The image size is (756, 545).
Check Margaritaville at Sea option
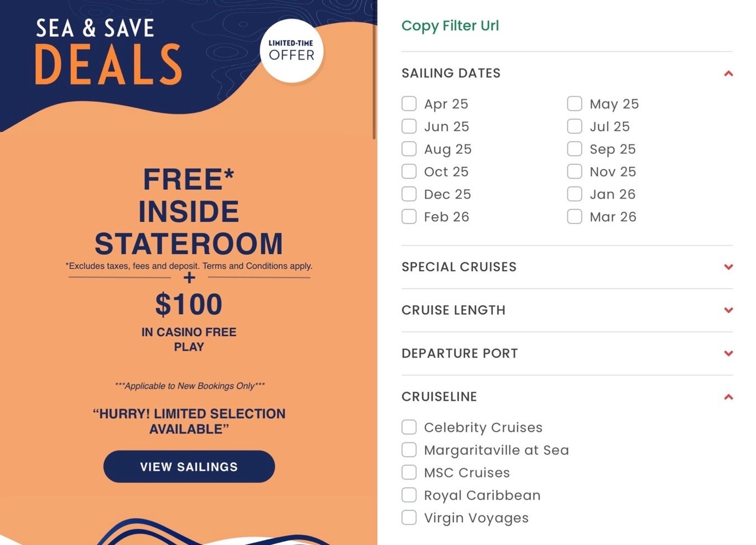[x=409, y=450]
